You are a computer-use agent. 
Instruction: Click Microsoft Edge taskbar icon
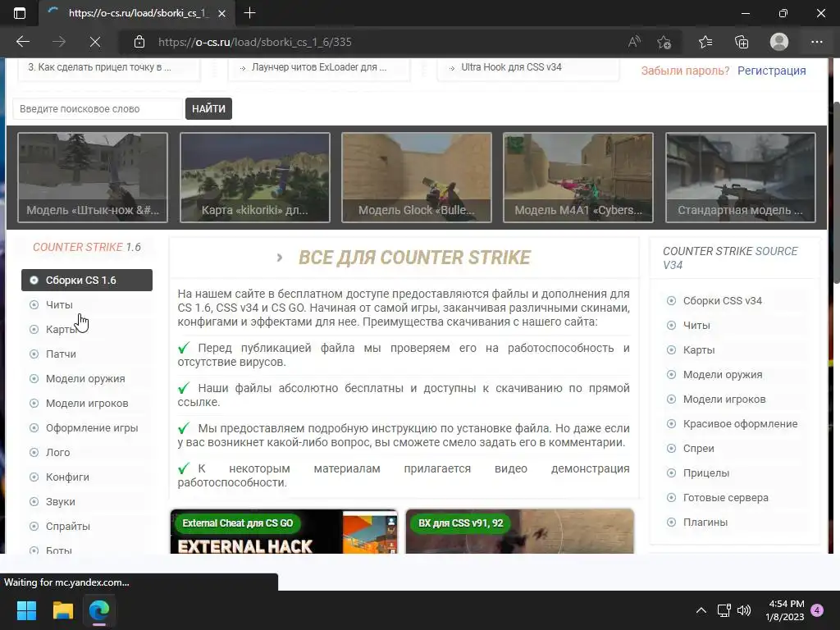point(99,610)
